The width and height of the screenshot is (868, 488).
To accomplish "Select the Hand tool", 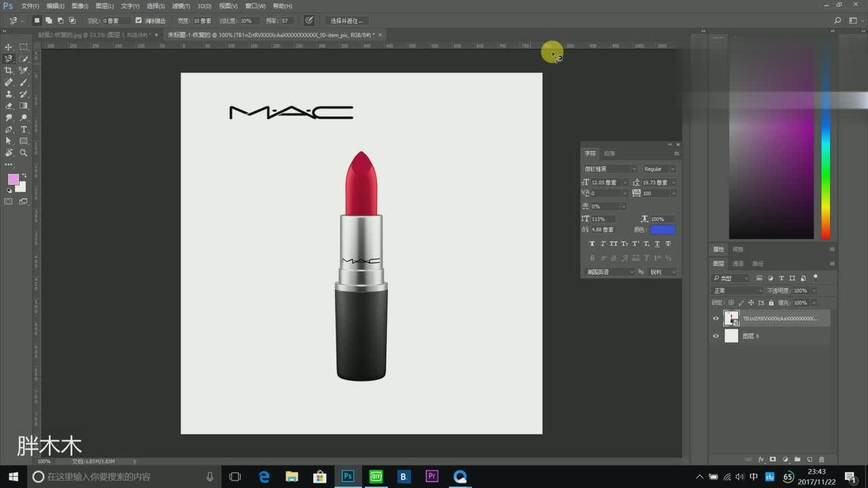I will pyautogui.click(x=9, y=152).
